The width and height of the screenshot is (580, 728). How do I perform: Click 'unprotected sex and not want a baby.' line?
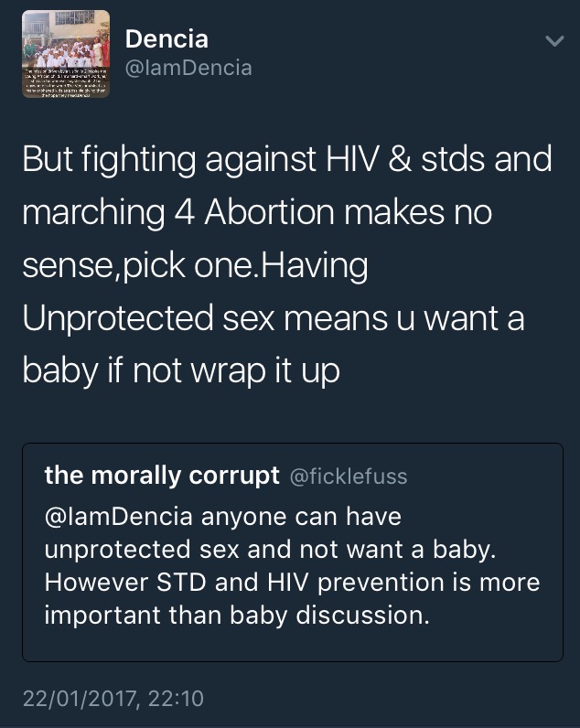tap(270, 551)
